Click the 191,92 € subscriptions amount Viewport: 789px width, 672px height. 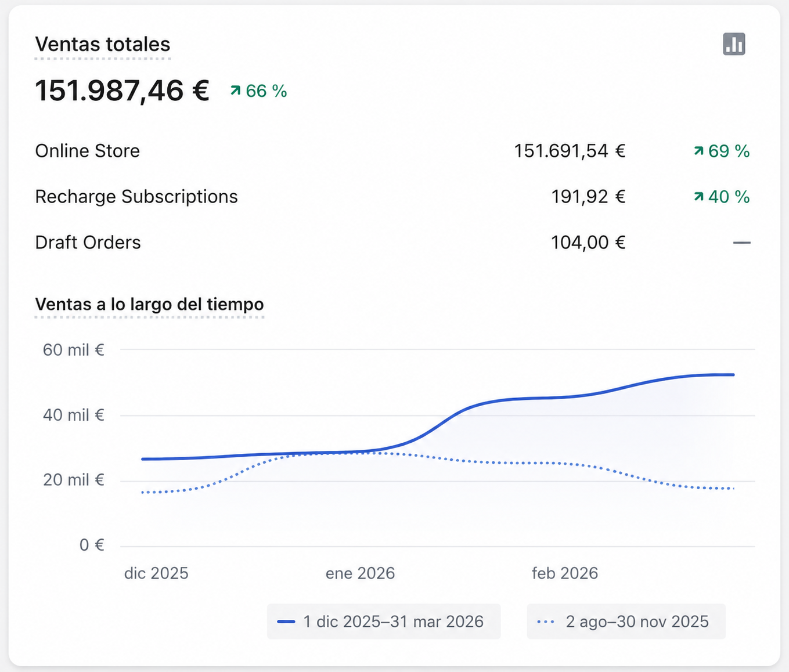(x=588, y=197)
